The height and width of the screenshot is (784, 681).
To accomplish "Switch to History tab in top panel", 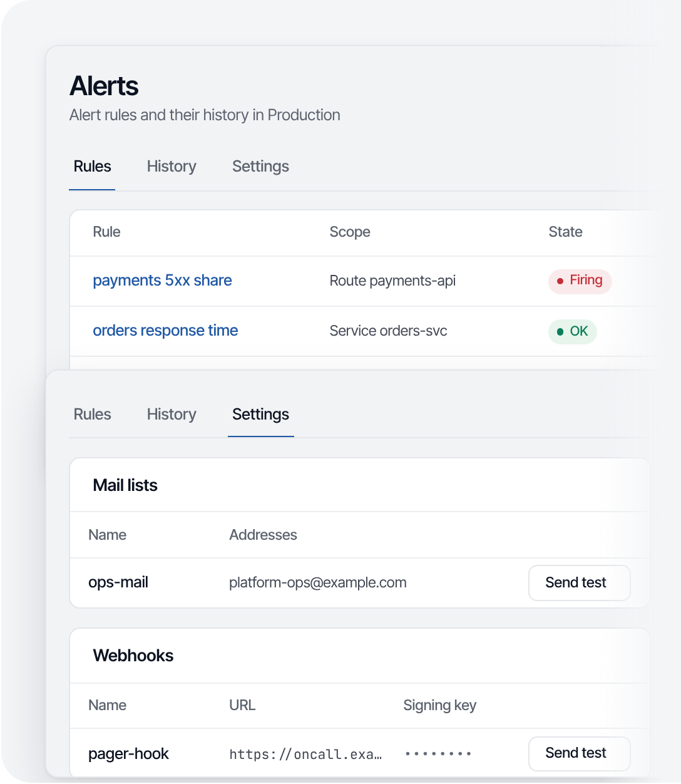I will 172,167.
